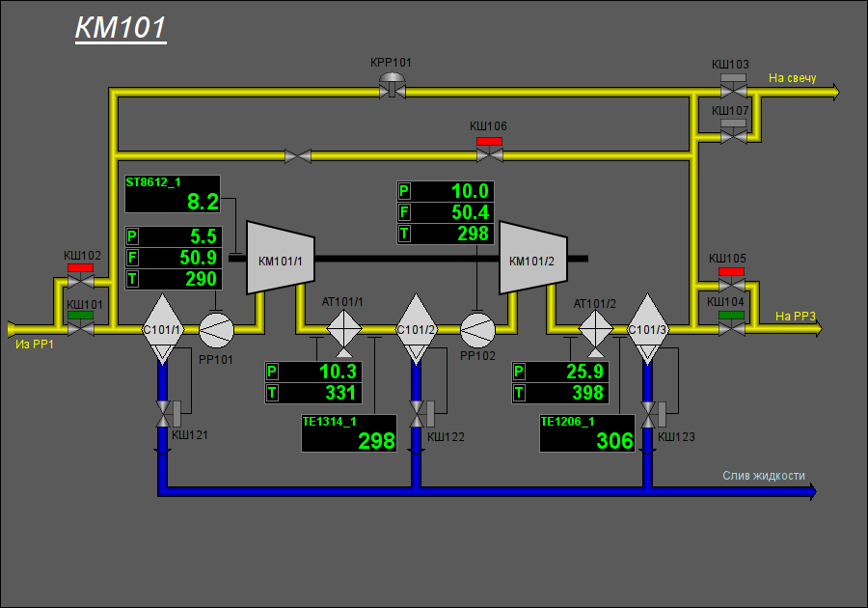
Task: Select the TE1206_1 temperature readout
Action: click(x=587, y=433)
